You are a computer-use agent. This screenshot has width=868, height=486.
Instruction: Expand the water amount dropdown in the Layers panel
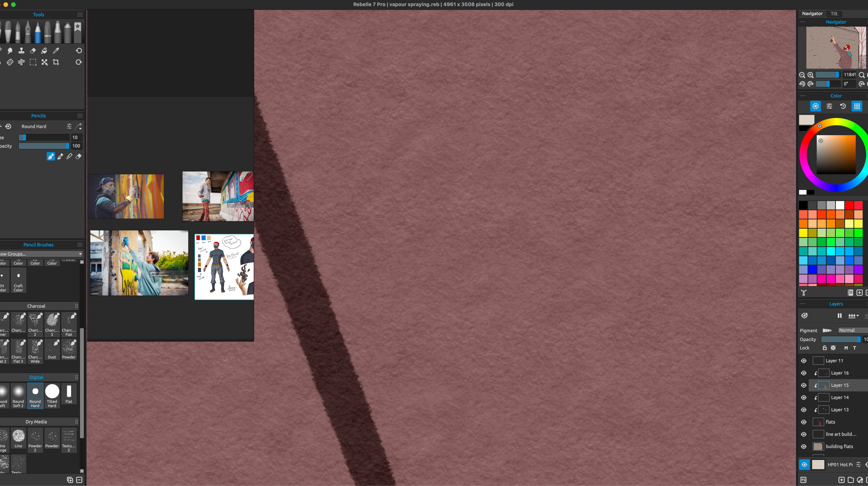[854, 315]
